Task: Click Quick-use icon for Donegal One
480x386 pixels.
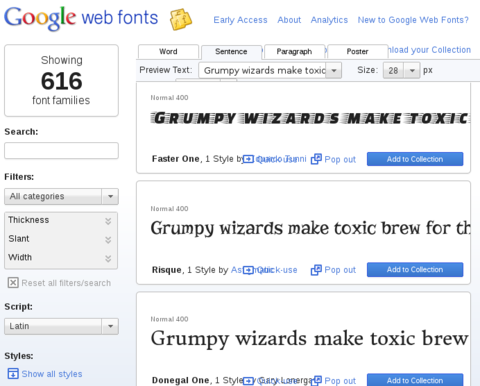Action: pyautogui.click(x=248, y=380)
